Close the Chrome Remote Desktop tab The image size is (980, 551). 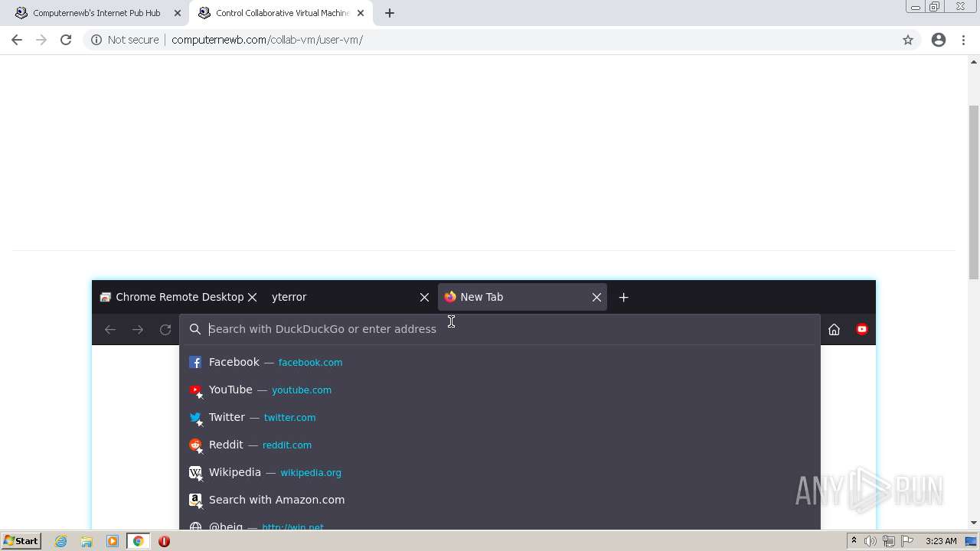tap(252, 297)
